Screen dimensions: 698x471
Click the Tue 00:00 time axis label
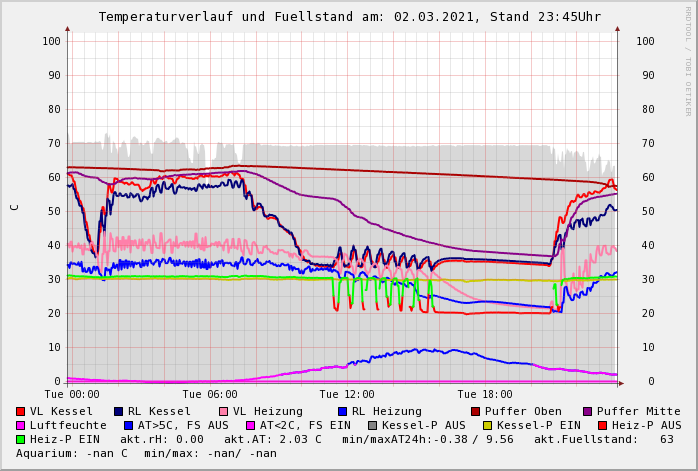point(72,395)
